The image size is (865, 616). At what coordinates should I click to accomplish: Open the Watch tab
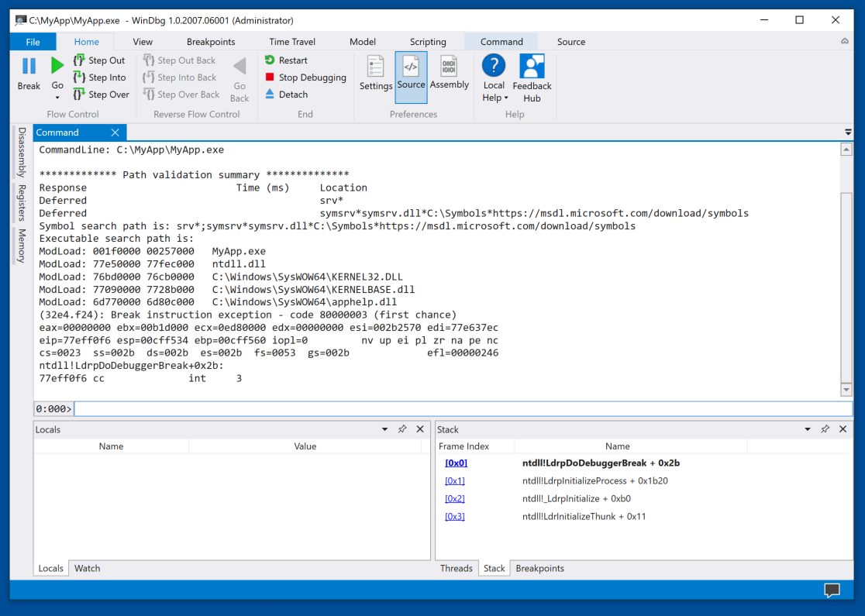point(87,568)
